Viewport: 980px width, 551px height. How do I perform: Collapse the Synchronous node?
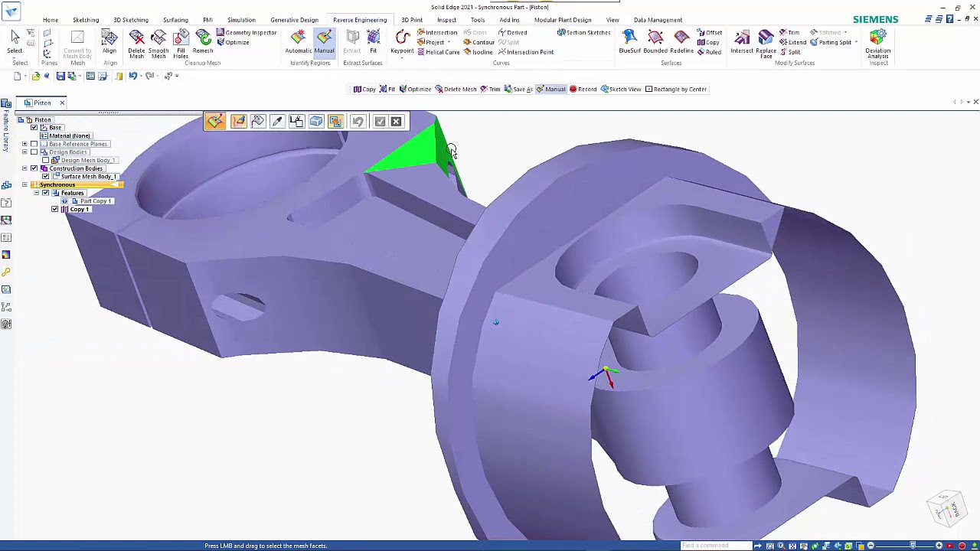(x=24, y=184)
